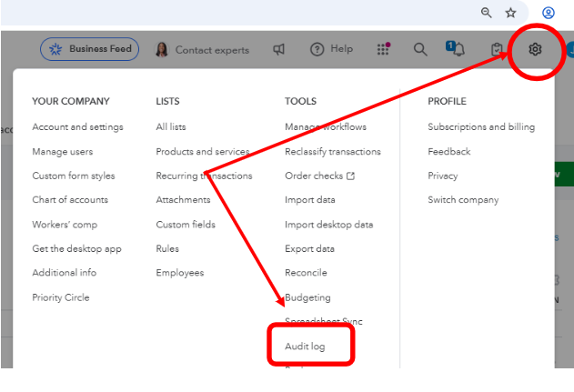Click the Contact experts avatar picture

coord(162,49)
